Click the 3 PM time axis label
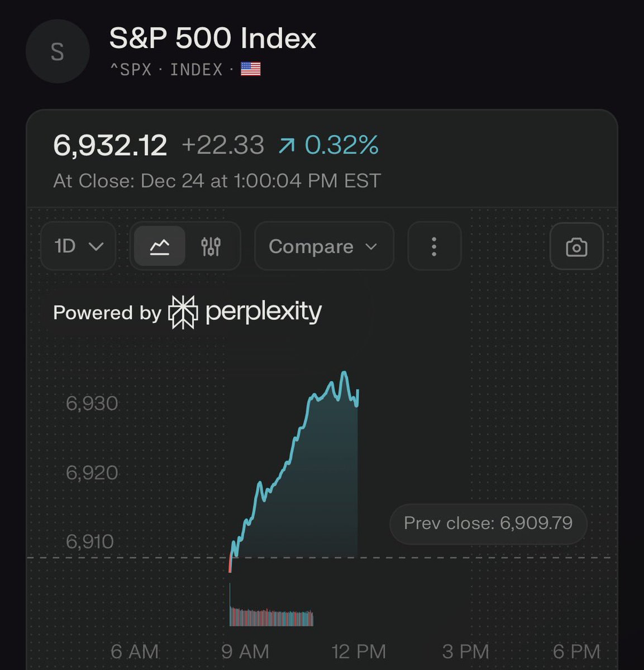 point(465,651)
